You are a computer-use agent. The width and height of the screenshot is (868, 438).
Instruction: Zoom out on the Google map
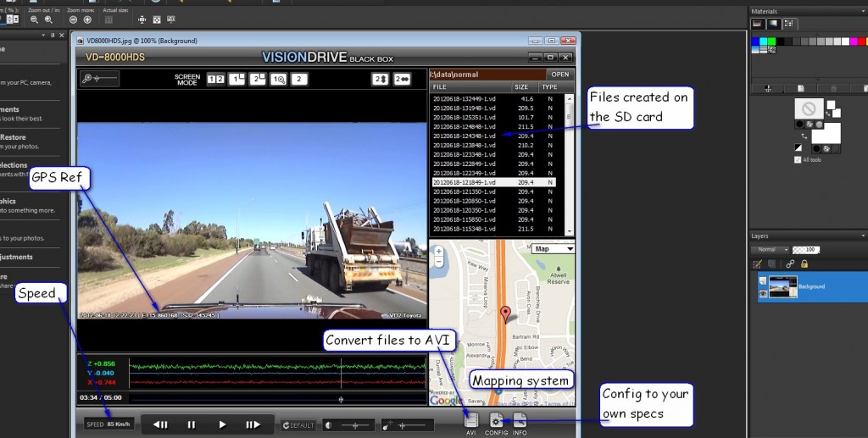[x=439, y=262]
